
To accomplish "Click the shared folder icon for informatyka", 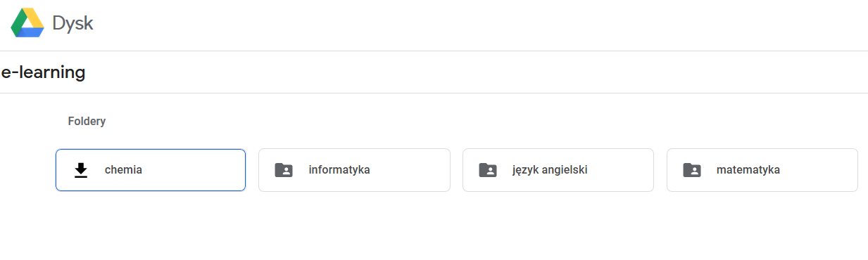I will (x=284, y=170).
